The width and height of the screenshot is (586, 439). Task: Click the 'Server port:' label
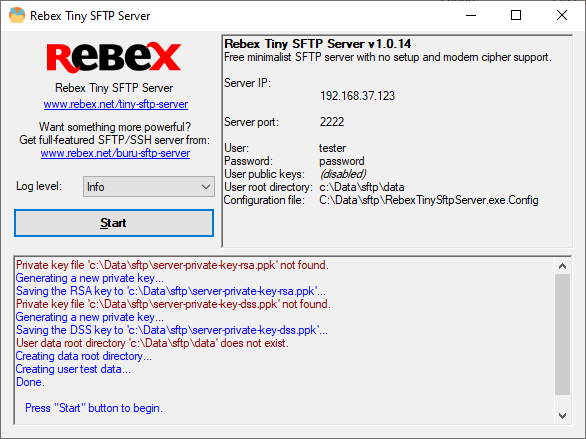point(252,122)
